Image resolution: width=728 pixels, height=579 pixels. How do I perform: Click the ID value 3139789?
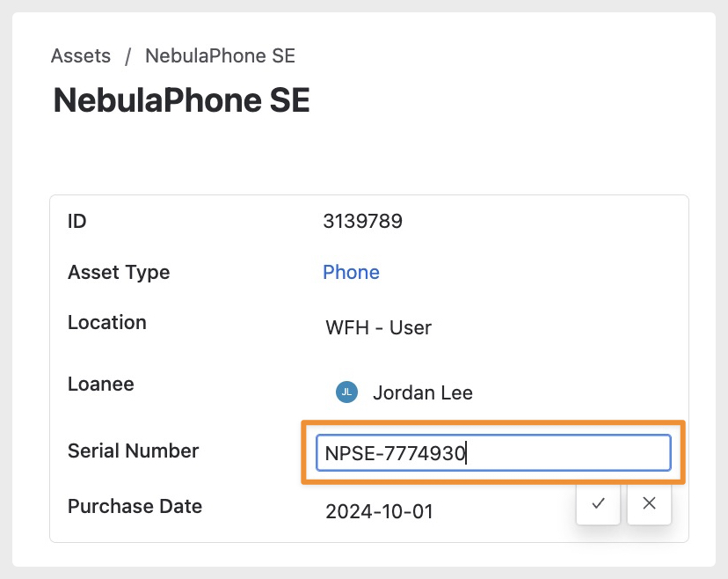(x=362, y=221)
